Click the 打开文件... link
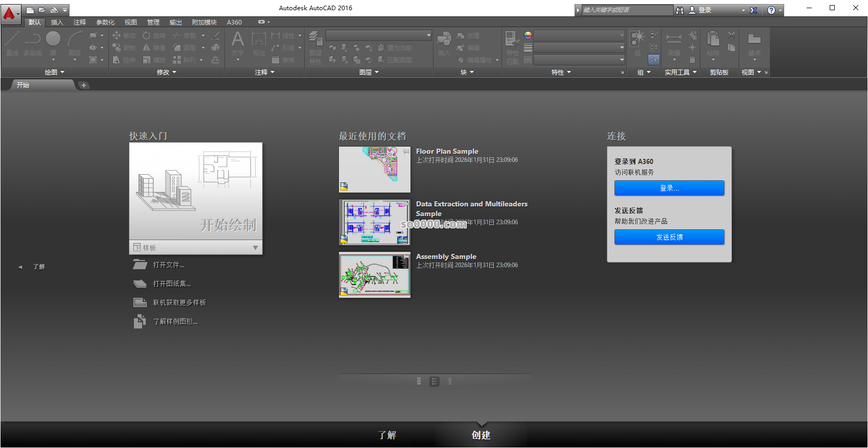This screenshot has width=868, height=448. [168, 265]
